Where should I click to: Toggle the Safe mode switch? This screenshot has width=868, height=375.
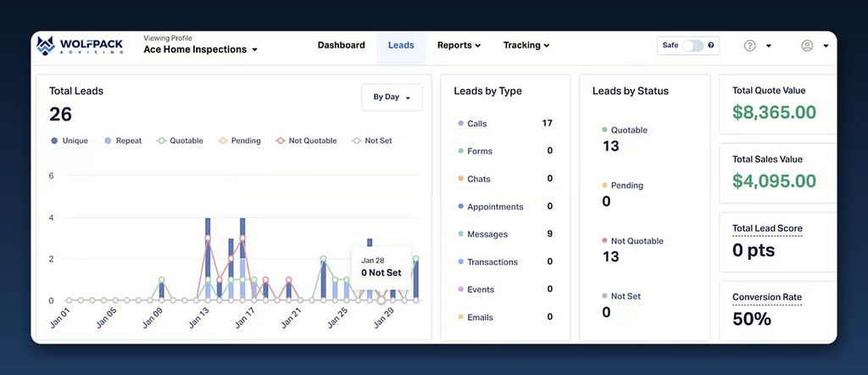click(693, 46)
